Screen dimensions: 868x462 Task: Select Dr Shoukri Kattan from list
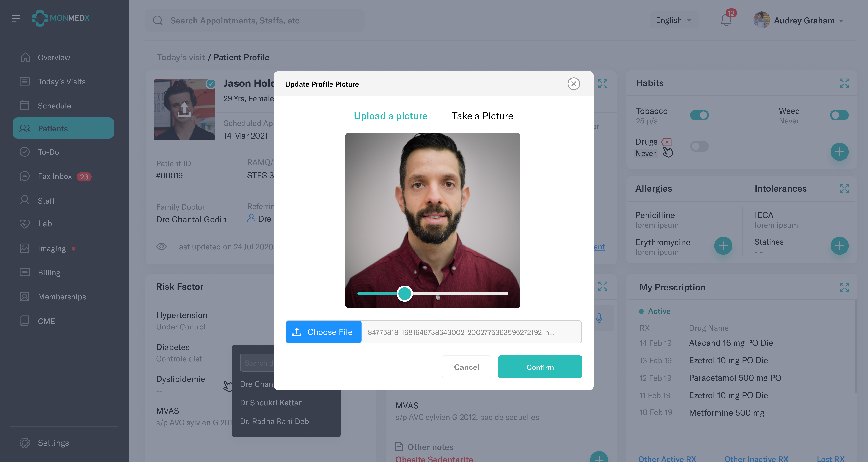coord(271,403)
